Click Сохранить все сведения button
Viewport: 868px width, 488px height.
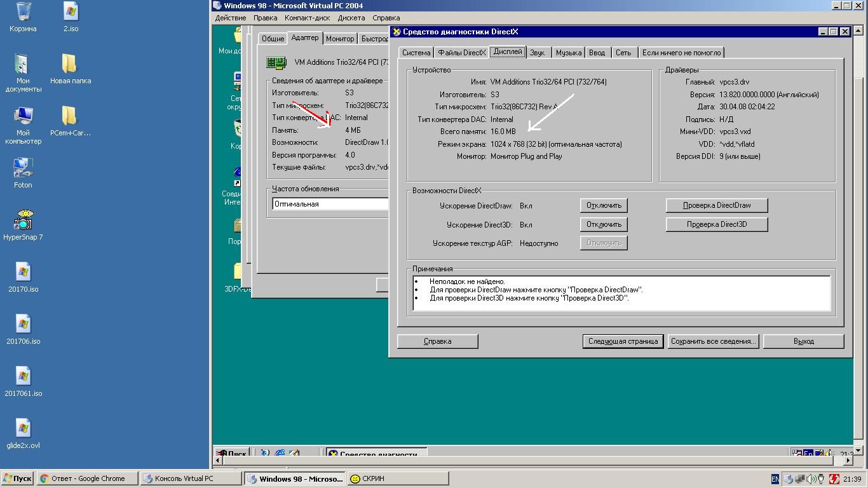coord(713,341)
